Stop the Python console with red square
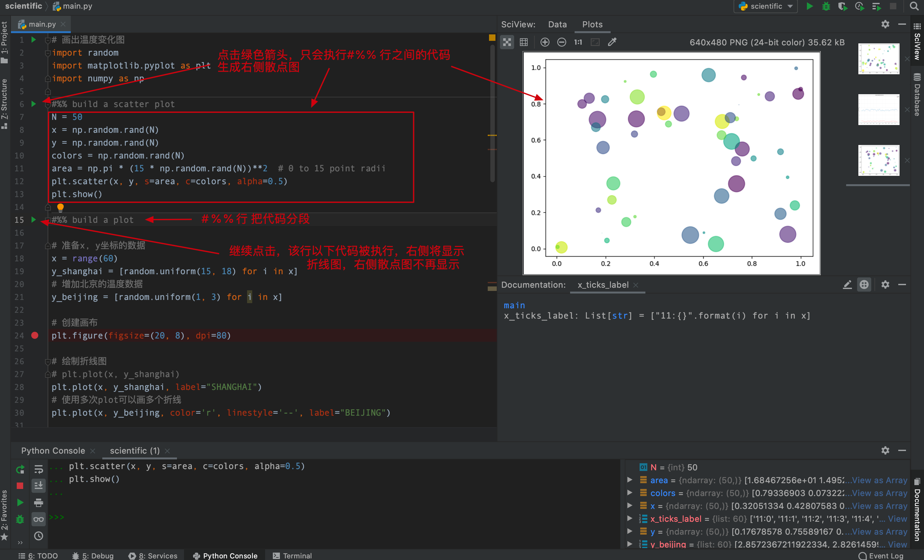This screenshot has width=924, height=560. [x=20, y=486]
